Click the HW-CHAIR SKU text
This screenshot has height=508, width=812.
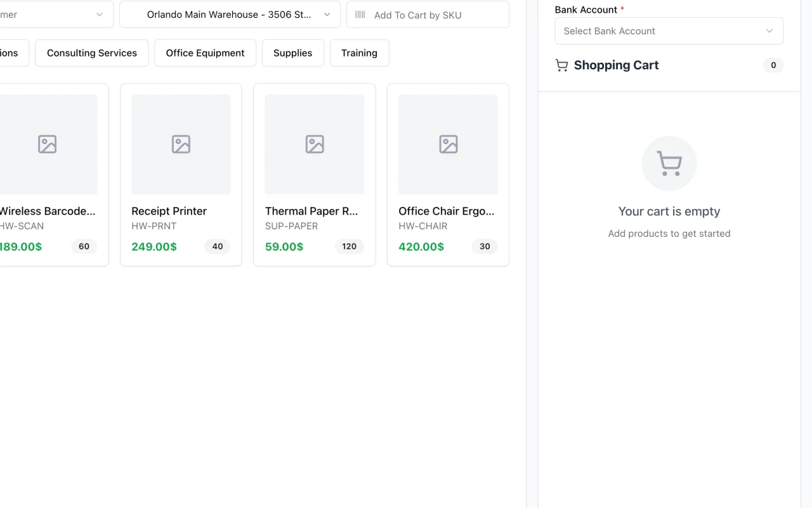[x=423, y=226]
